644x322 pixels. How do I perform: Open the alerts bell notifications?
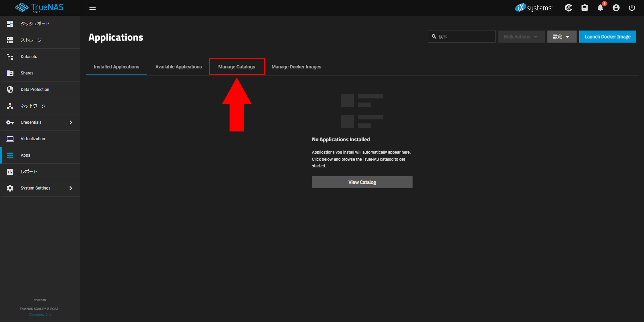[x=600, y=8]
